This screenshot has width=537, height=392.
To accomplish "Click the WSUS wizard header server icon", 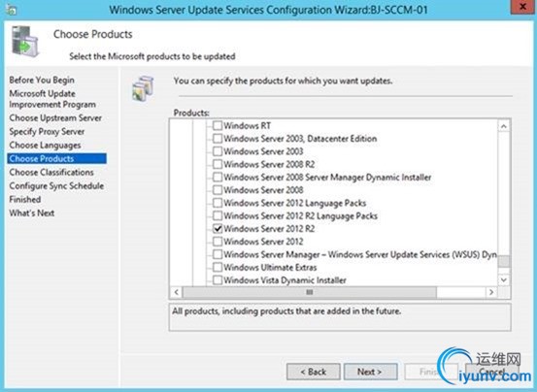I will (x=25, y=42).
